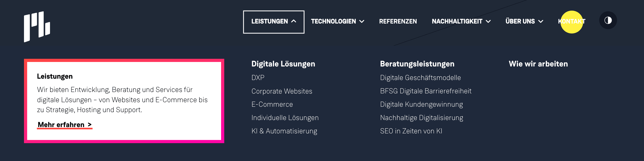Open the Wie wir arbeiten heading link
This screenshot has height=161, width=644.
tap(538, 64)
